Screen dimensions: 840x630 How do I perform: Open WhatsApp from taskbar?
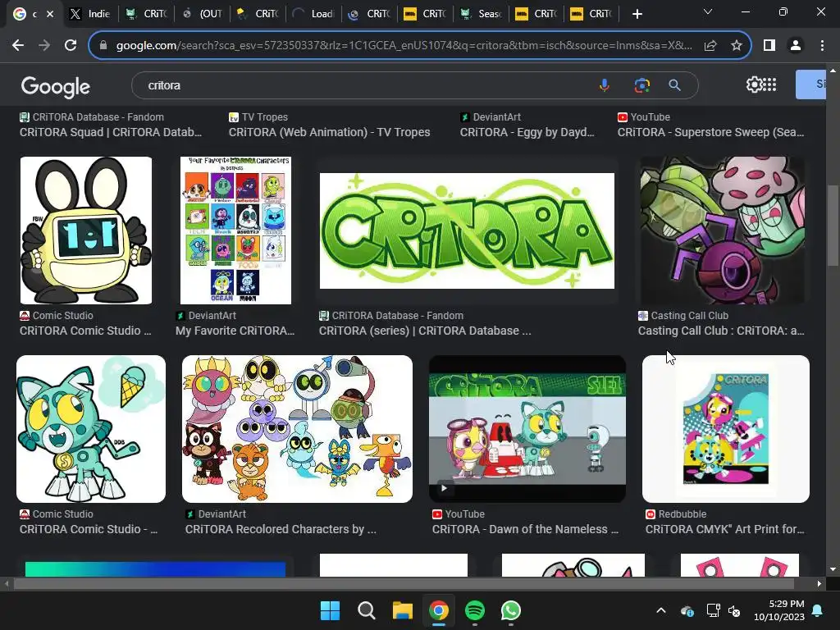(x=510, y=610)
